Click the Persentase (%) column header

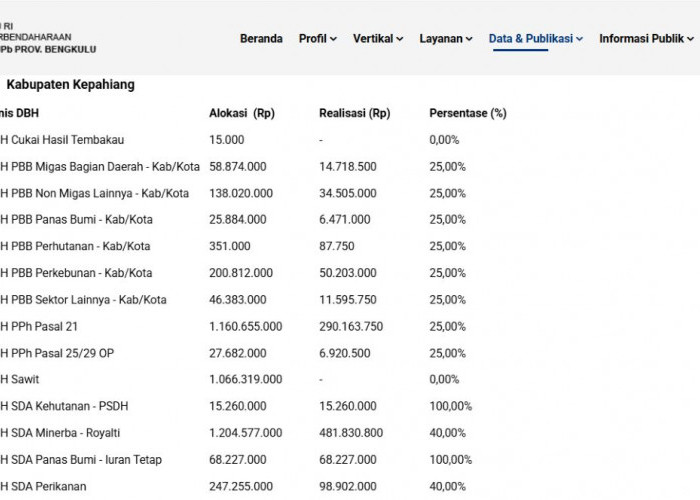(468, 113)
